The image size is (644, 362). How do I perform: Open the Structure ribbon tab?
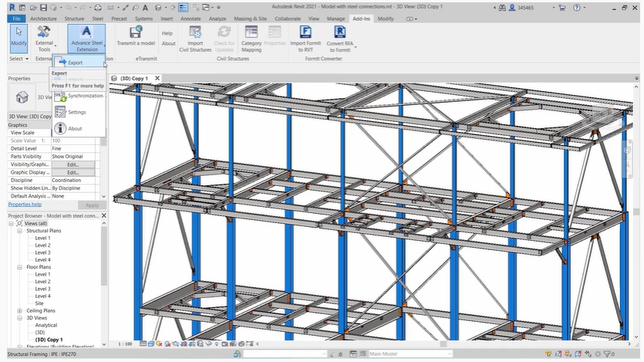[x=74, y=18]
